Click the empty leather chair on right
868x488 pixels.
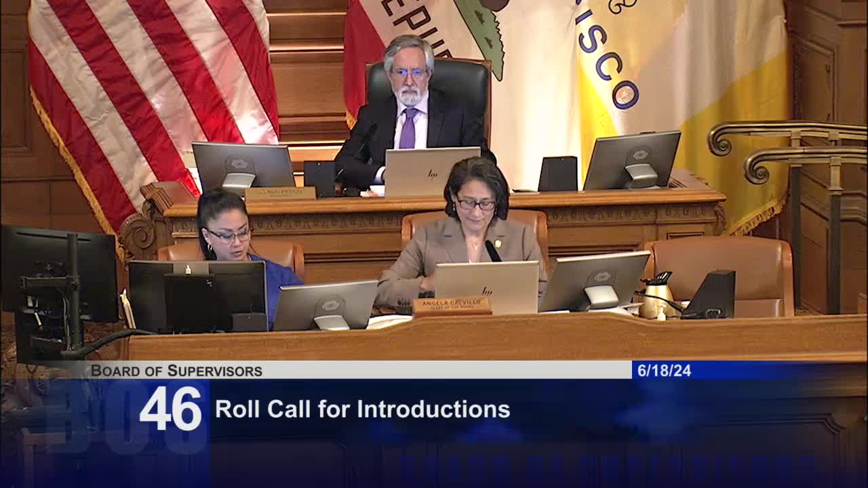(719, 274)
